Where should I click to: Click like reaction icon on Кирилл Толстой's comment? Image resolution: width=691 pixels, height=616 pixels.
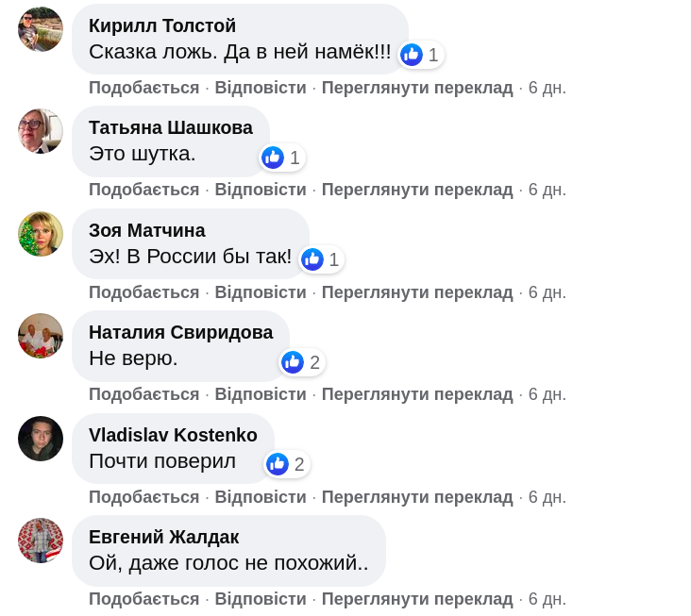pyautogui.click(x=412, y=55)
